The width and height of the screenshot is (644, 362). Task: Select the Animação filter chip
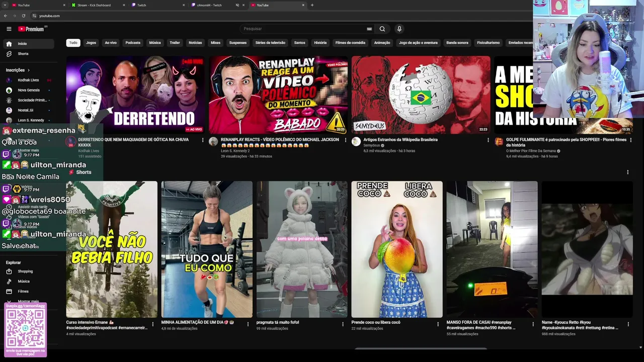[x=382, y=43]
